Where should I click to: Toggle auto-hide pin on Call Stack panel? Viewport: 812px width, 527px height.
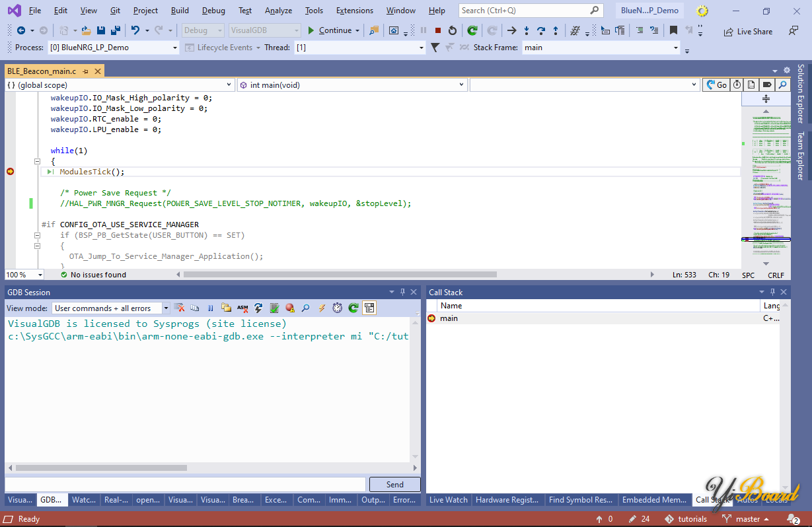click(x=772, y=292)
